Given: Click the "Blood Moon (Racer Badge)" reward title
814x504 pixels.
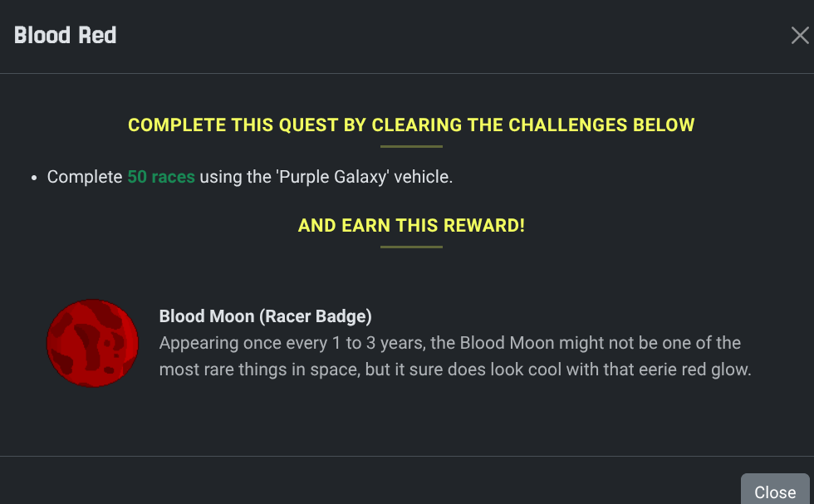Looking at the screenshot, I should pos(265,316).
